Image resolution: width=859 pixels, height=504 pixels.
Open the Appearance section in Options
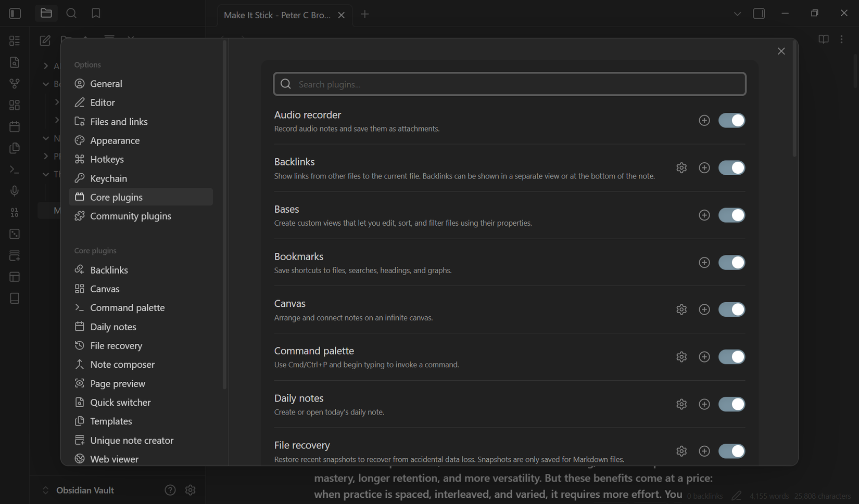115,140
